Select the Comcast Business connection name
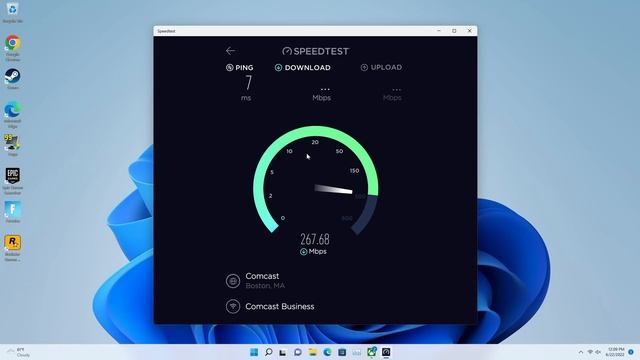 (280, 307)
